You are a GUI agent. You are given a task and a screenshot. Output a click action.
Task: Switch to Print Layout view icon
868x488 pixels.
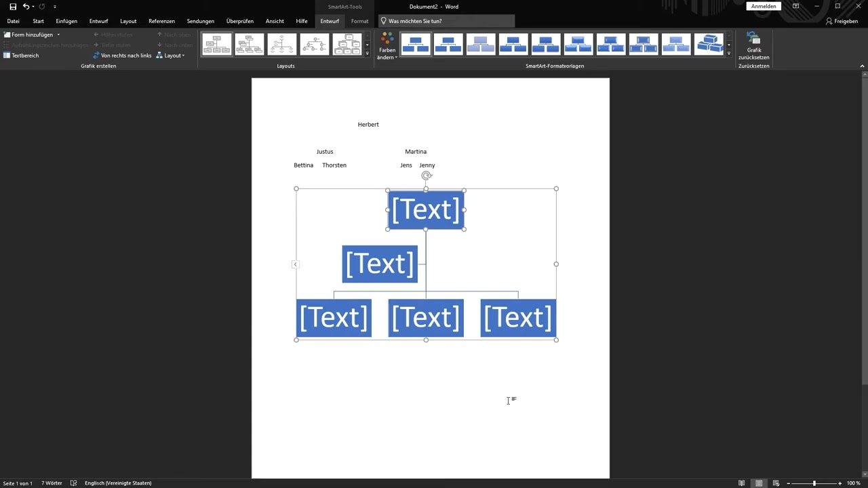click(759, 483)
